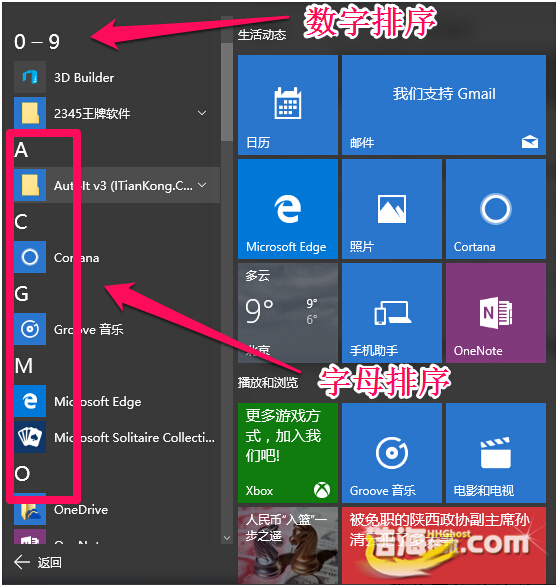Screen dimensions: 557x586
Task: Open the OneDrive icon in the list
Action: tap(30, 509)
